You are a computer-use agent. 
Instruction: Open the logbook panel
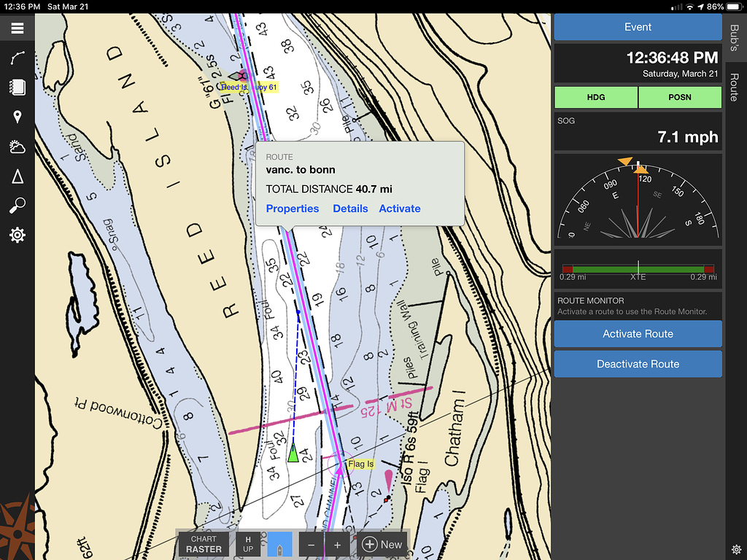coord(17,87)
